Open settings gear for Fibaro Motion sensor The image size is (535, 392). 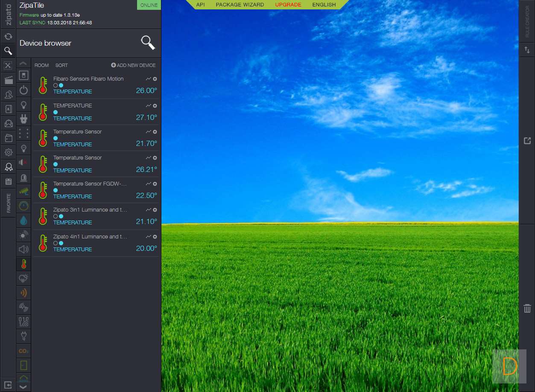pyautogui.click(x=155, y=79)
